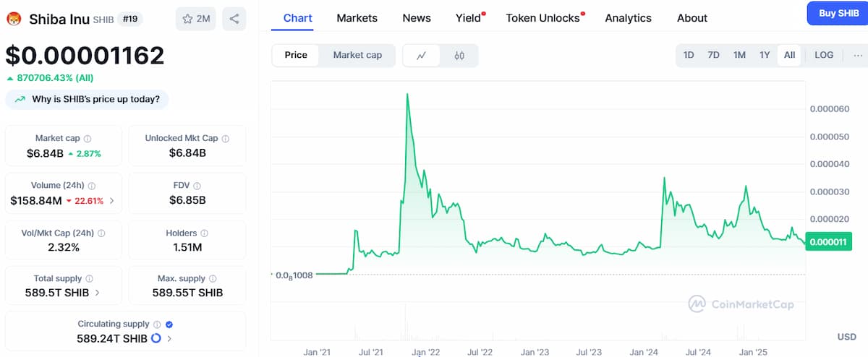Open the Markets tab
The width and height of the screenshot is (868, 357).
[357, 18]
